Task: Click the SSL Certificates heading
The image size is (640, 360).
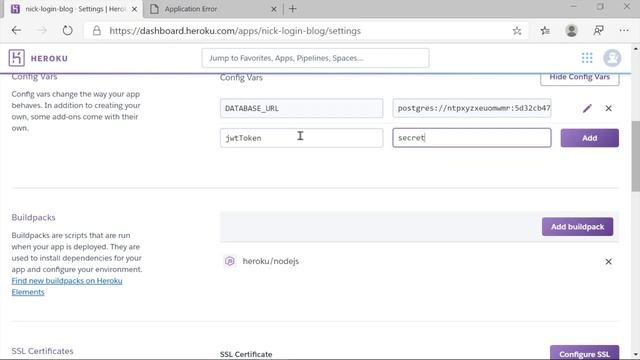Action: [x=42, y=351]
